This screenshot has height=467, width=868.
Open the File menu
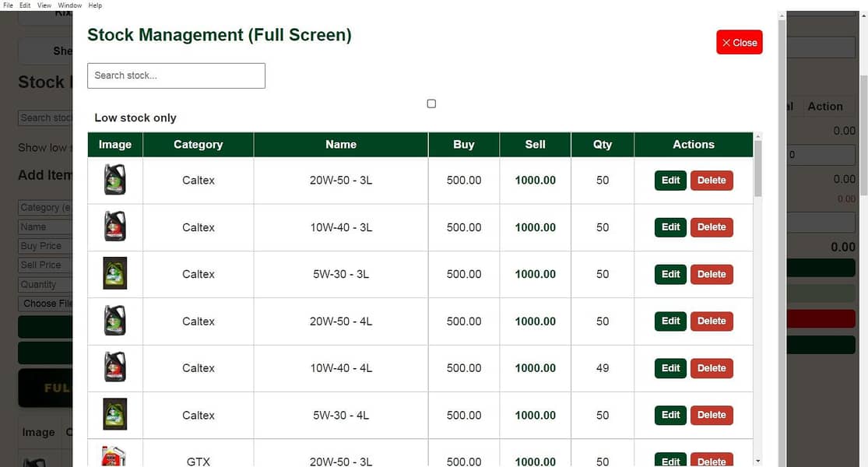(8, 5)
